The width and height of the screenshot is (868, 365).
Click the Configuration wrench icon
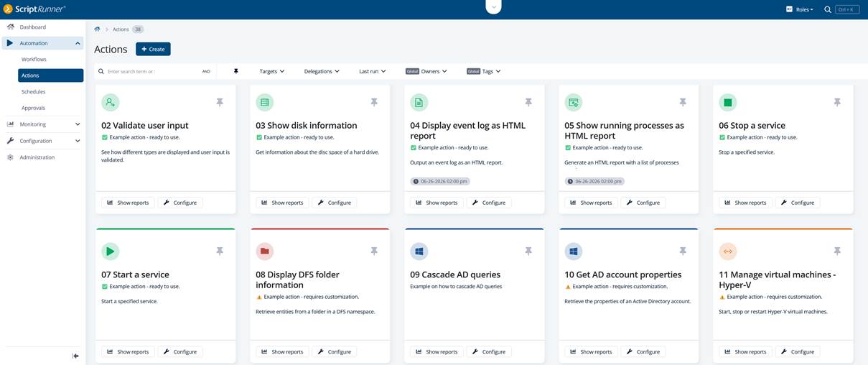pos(10,141)
